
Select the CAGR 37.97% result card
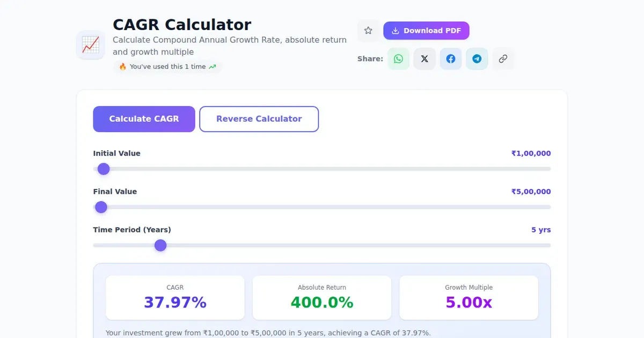point(175,298)
